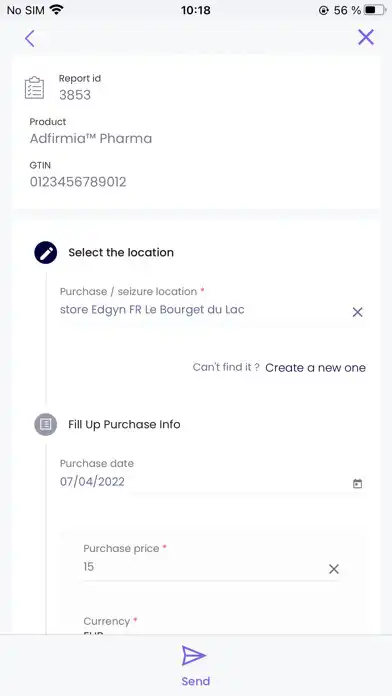Tap the Adfirmia Pharma product name

91,139
